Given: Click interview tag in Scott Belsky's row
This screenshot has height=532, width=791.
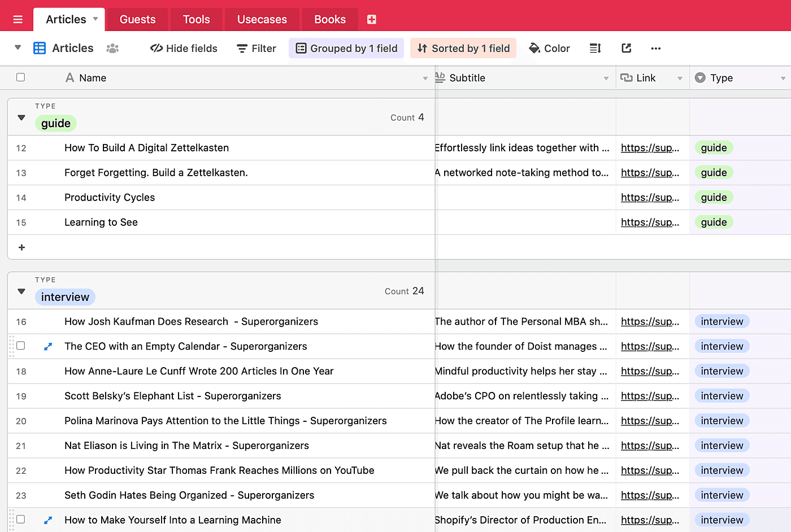Looking at the screenshot, I should click(722, 396).
